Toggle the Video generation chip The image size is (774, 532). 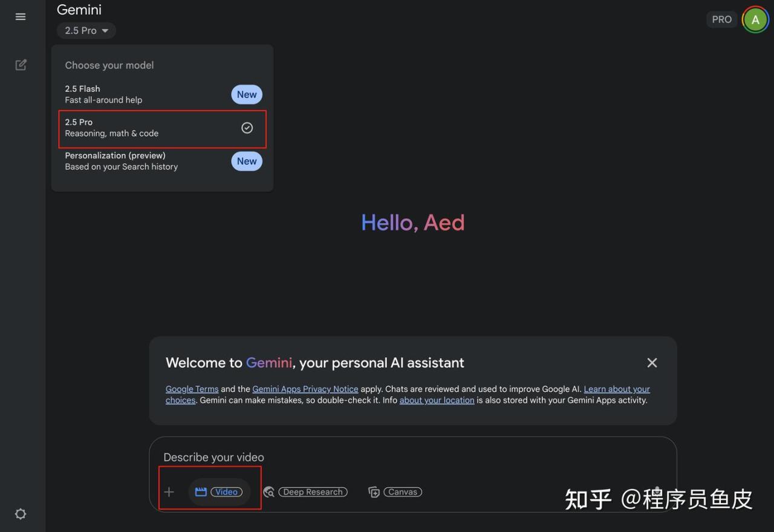tap(219, 492)
